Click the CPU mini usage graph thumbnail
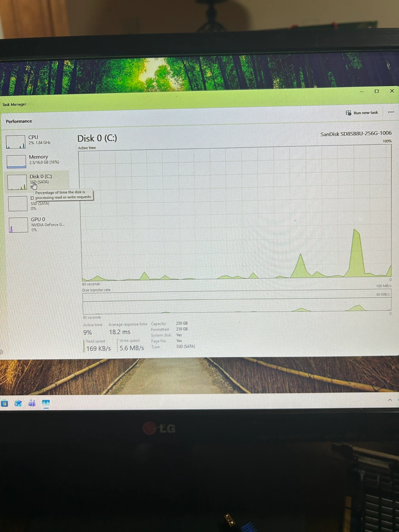 pos(16,142)
